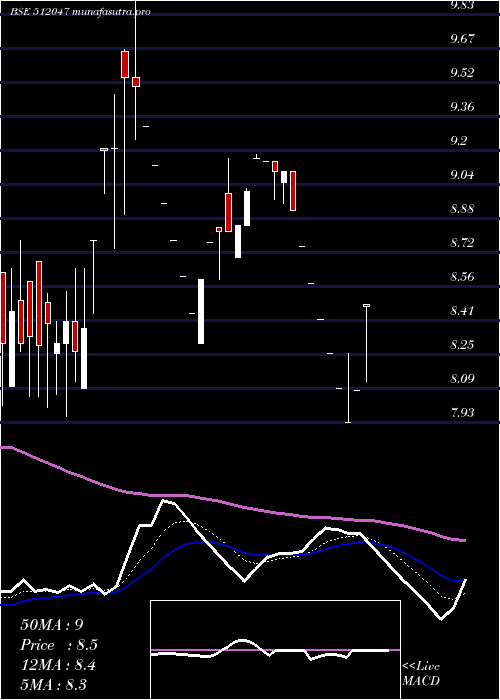Viewport: 500px width, 700px height.
Task: Select the 8.72 price axis label
Action: point(462,242)
